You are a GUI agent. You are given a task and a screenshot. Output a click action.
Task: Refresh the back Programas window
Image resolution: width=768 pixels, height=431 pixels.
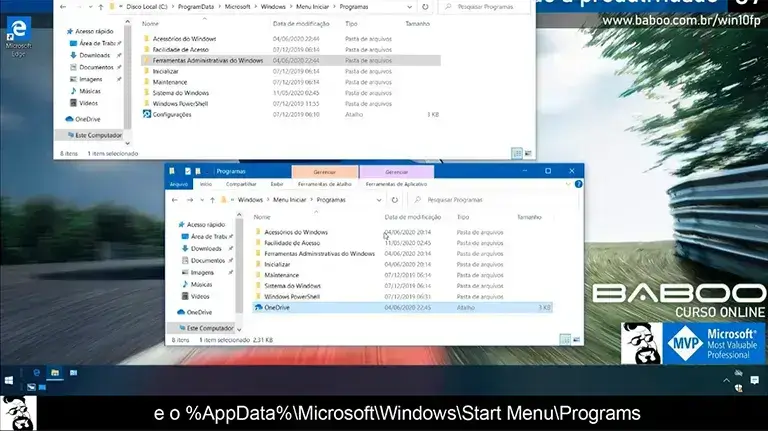tap(425, 7)
